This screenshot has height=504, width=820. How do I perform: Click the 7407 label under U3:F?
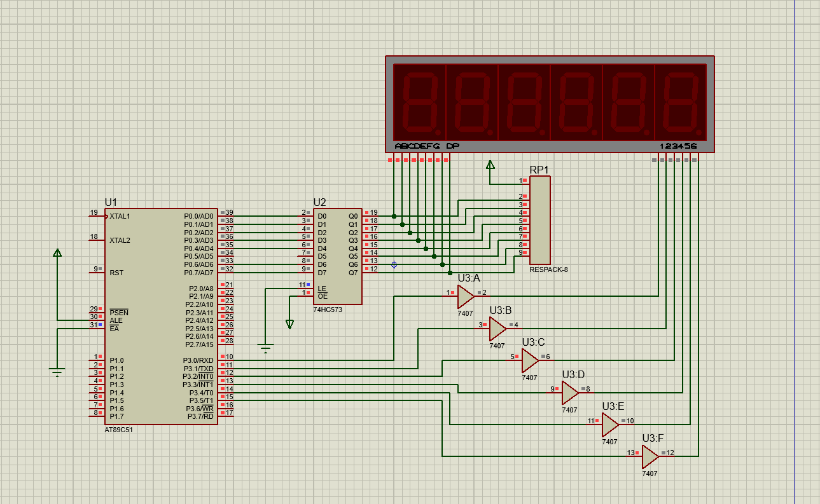pos(650,473)
